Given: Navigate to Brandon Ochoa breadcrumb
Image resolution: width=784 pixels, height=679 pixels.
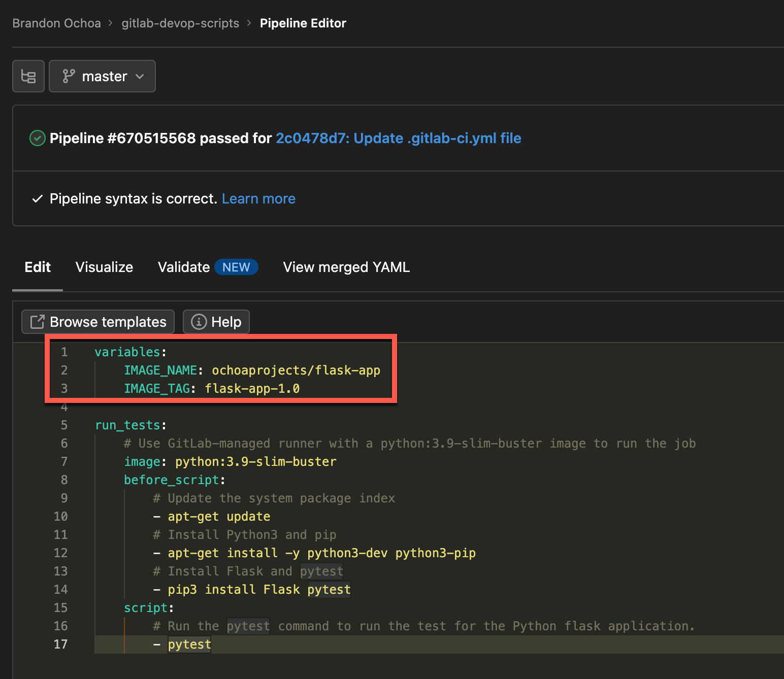Looking at the screenshot, I should coord(56,23).
